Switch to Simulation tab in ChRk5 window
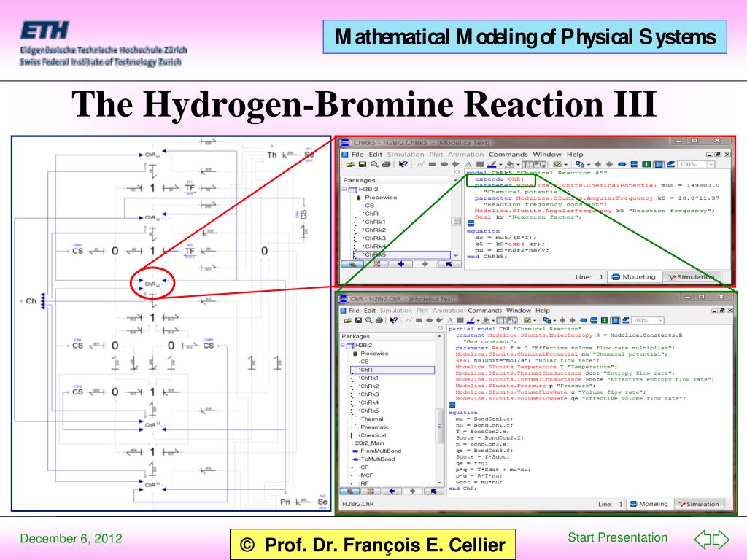Image resolution: width=747 pixels, height=560 pixels. click(691, 276)
